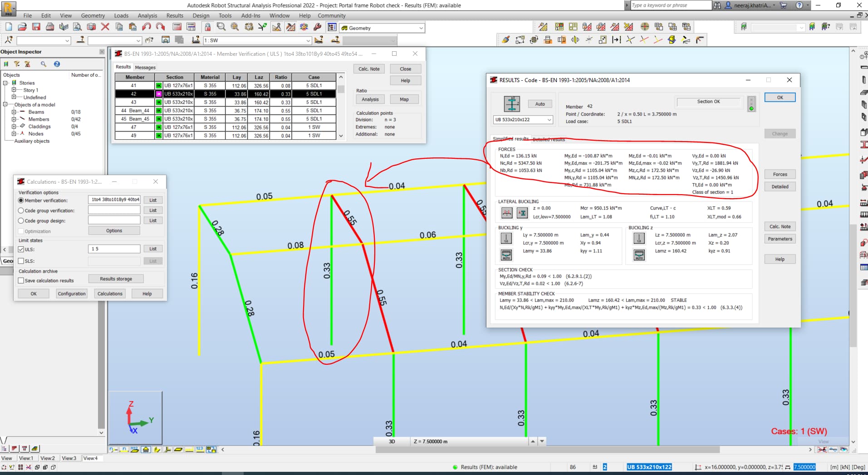Capture the screen with the camera icon
Screen dimensions: 868x475
click(91, 27)
